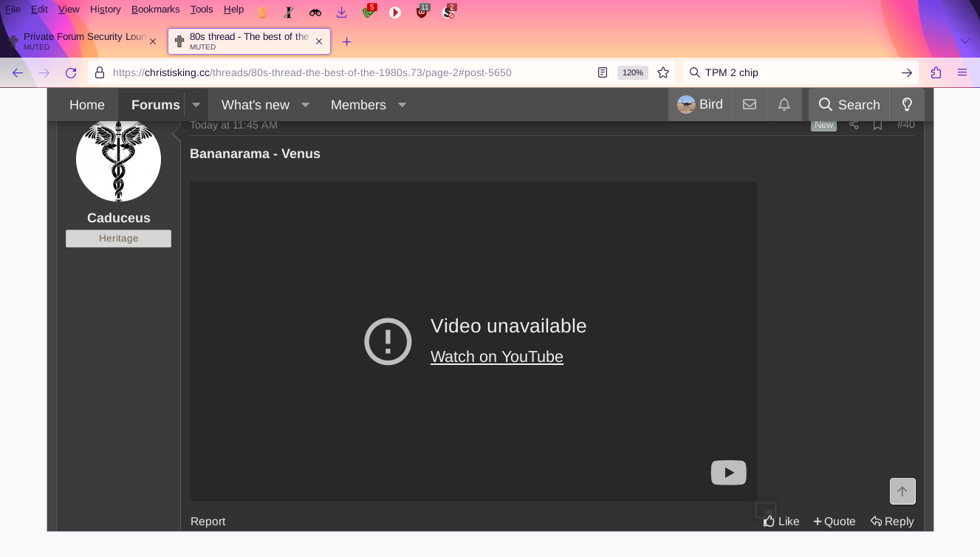Open uBlock Origin icon with badge 11
Viewport: 980px width, 557px height.
[x=422, y=12]
